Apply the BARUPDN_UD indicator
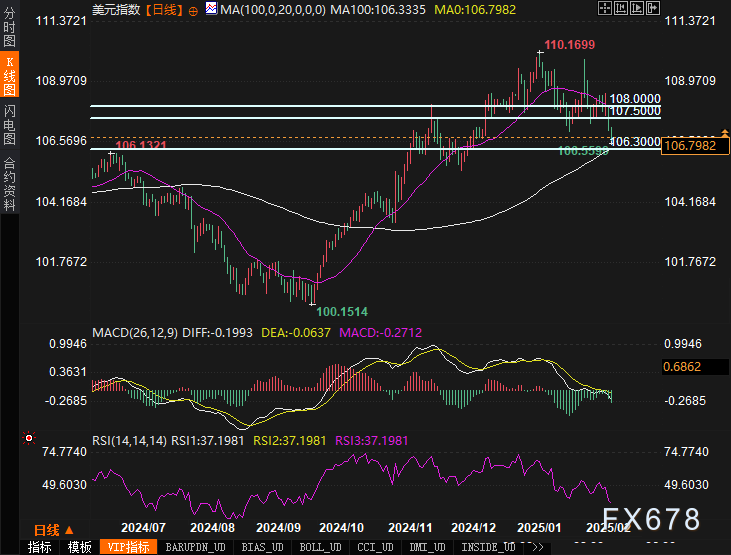 [195, 547]
